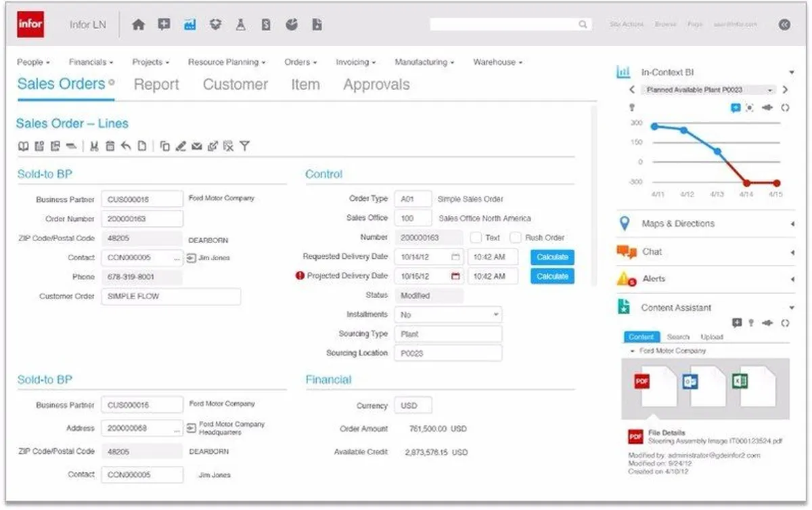Click the duplicate copy toolbar icon
Viewport: 812px width, 510px height.
(x=164, y=146)
